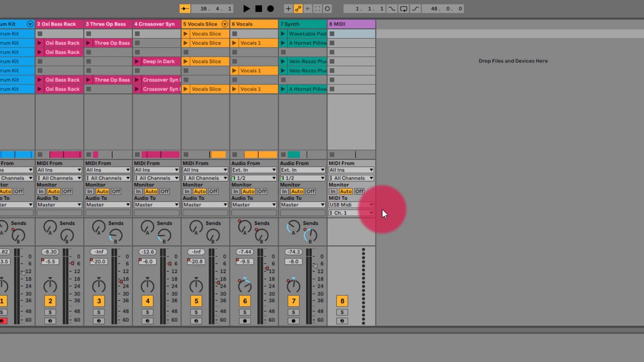This screenshot has height=362, width=644.
Task: Stop clips on the Oxi Bass Rack track
Action: pyautogui.click(x=40, y=155)
